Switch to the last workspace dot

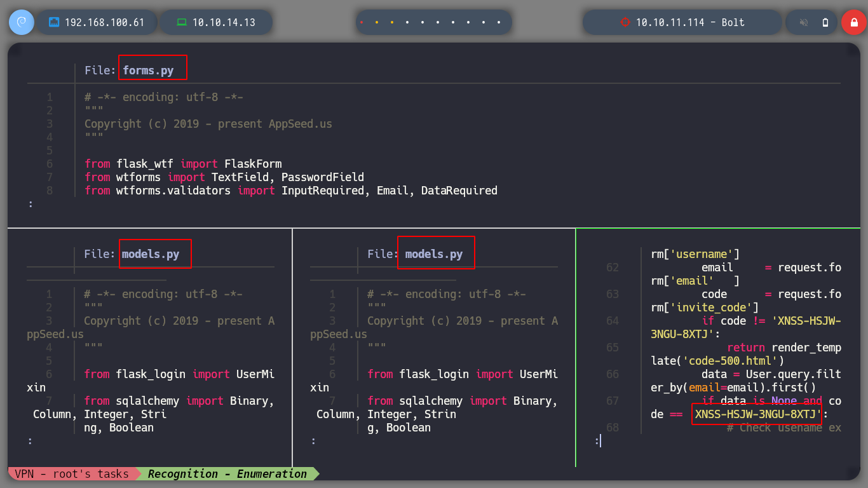pyautogui.click(x=499, y=22)
